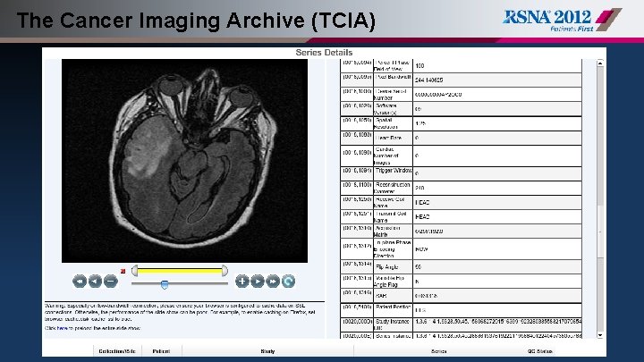644x362 pixels.
Task: Select the Acquisition Matrix row label
Action: tap(387, 232)
